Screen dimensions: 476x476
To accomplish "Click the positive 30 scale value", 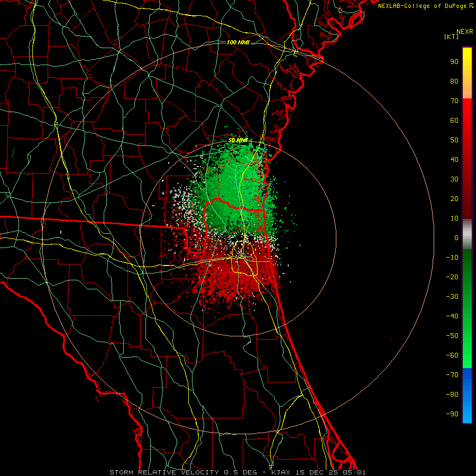I will 454,179.
